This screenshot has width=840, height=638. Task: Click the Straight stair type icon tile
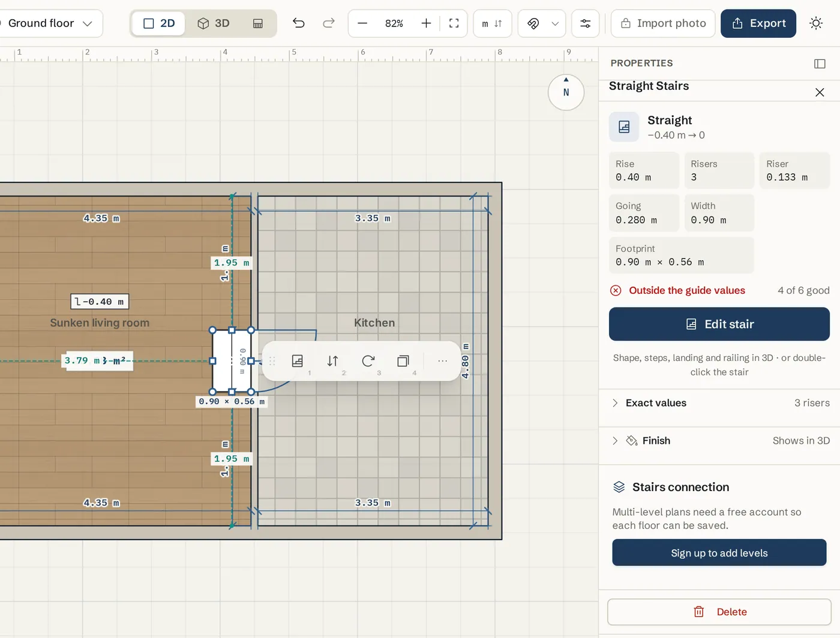(x=624, y=127)
